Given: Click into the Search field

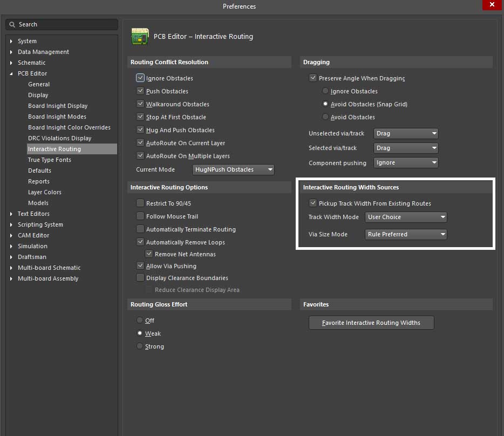Looking at the screenshot, I should (x=65, y=25).
